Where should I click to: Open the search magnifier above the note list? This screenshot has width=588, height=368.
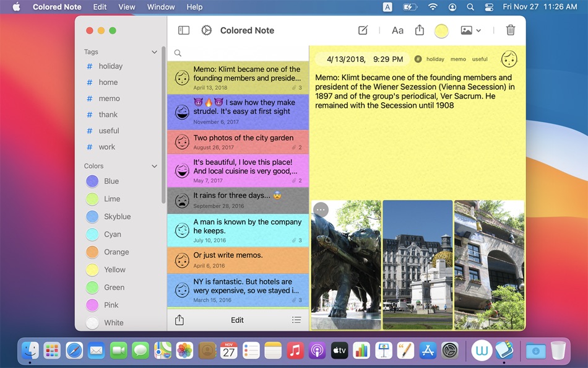(x=178, y=53)
